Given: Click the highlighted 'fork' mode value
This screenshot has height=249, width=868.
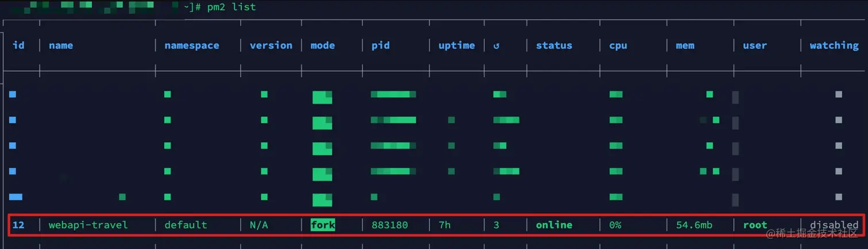Looking at the screenshot, I should coord(323,225).
